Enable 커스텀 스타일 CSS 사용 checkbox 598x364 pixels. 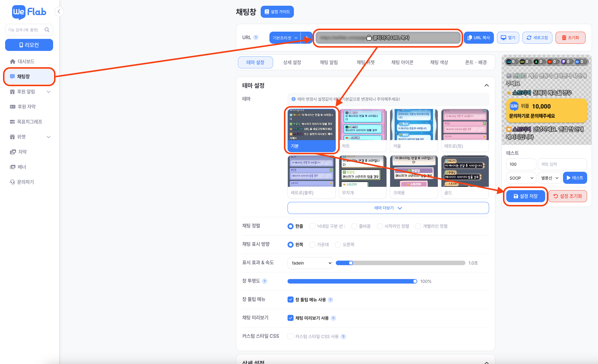pos(291,336)
